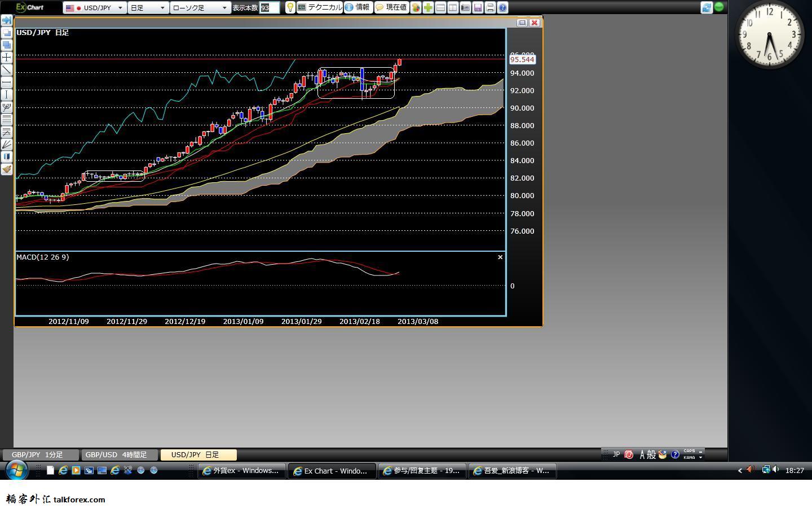
Task: Select the crosshair cursor tool
Action: click(7, 58)
